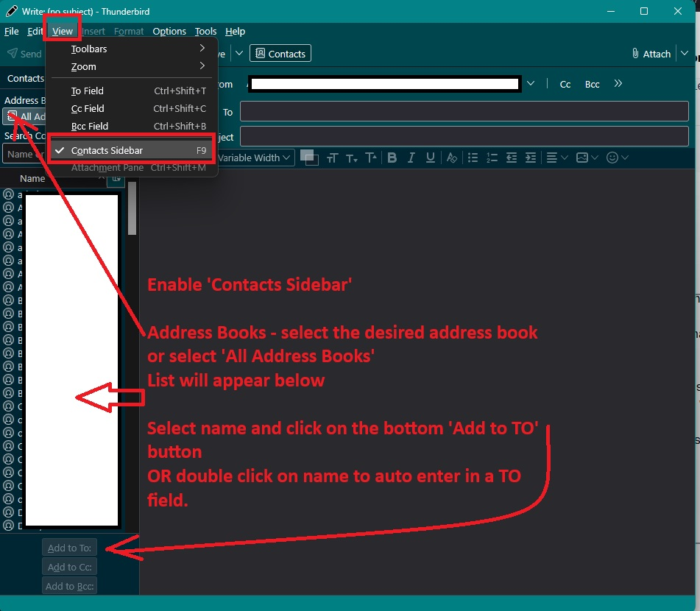Screen dimensions: 700x611
Task: Click the remove text styling icon
Action: tap(452, 158)
